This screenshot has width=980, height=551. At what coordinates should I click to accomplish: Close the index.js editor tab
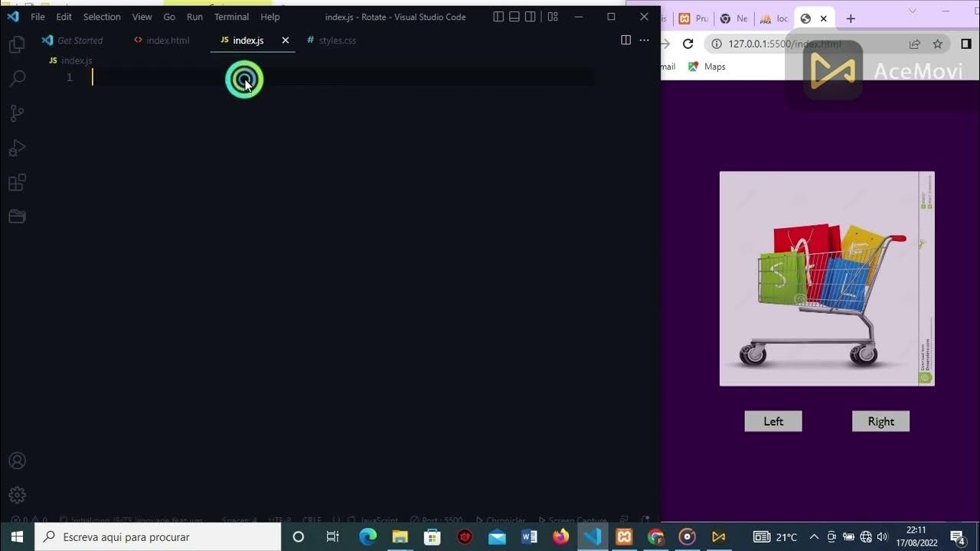point(286,40)
